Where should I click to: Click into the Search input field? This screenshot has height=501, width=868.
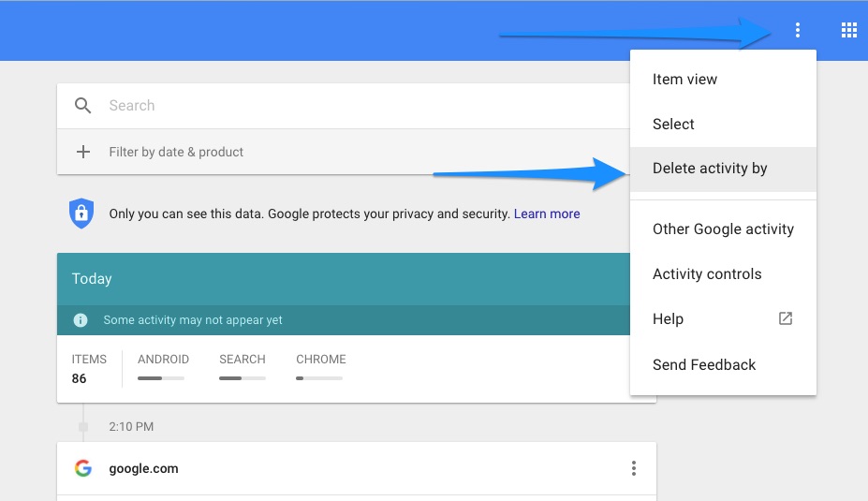[356, 106]
